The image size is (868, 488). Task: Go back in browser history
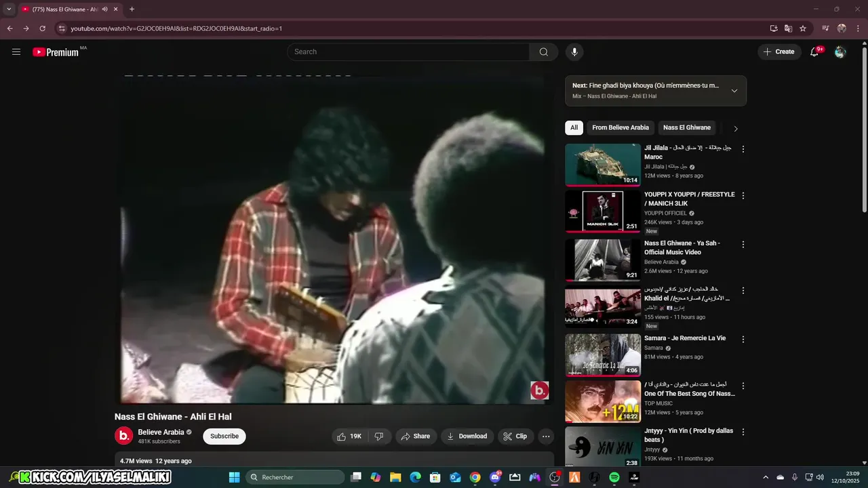click(x=9, y=28)
